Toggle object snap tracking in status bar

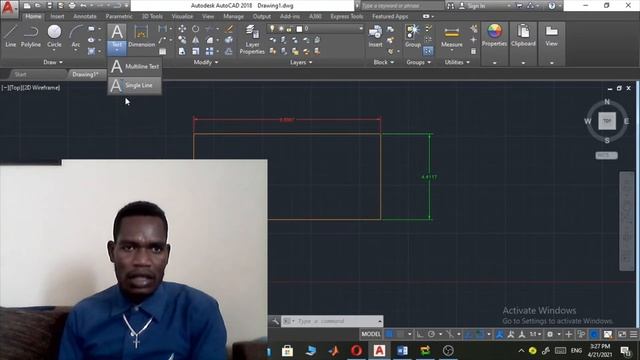469,334
